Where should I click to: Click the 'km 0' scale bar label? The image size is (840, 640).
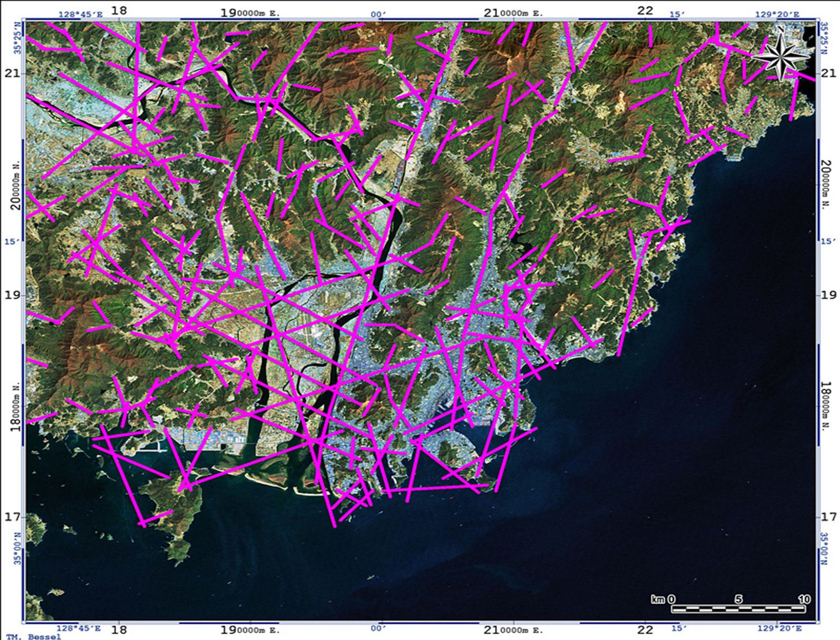pos(663,599)
